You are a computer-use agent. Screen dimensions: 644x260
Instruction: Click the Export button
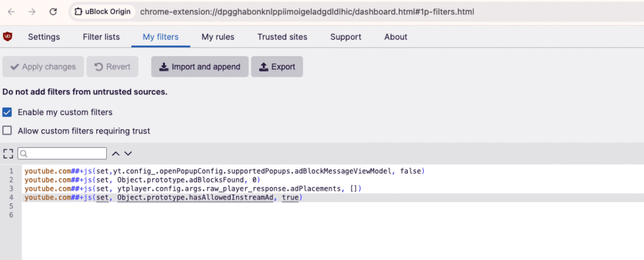[277, 67]
